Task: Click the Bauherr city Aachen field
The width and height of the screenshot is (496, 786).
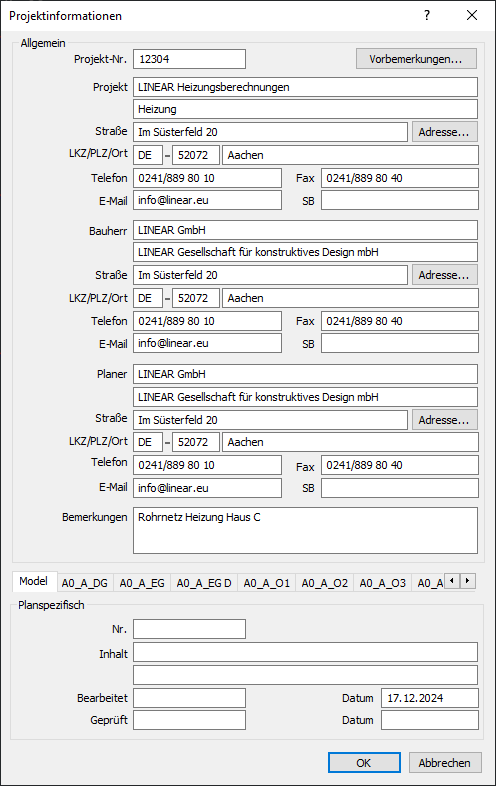Action: pos(350,298)
